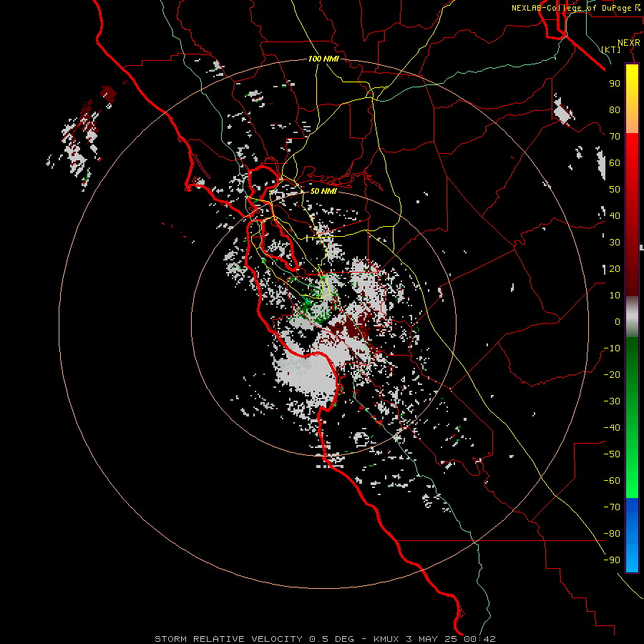Select the 80 value on velocity scale

[615, 109]
